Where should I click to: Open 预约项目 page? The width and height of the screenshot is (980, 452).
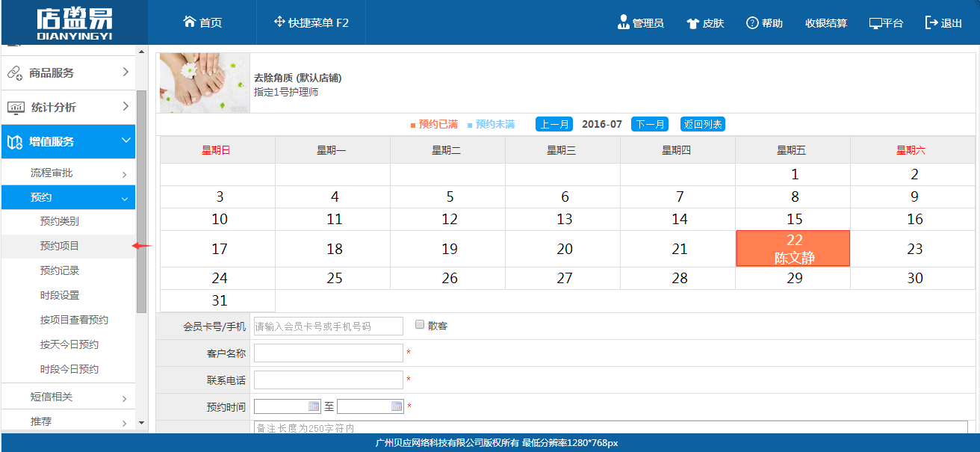coord(60,246)
